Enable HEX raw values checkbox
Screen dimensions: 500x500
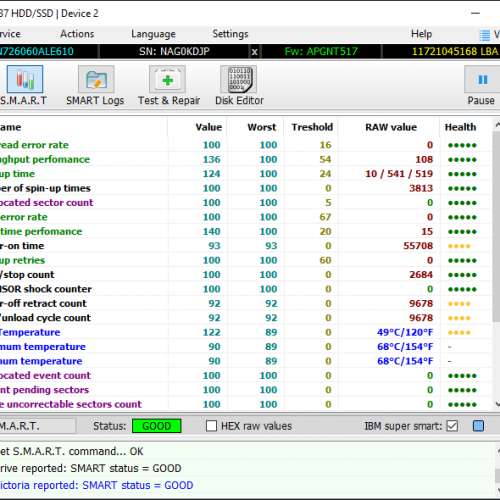point(211,426)
